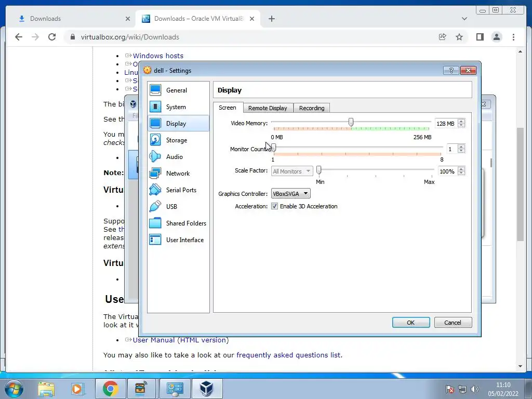Screen dimensions: 532x399
Task: Decrease Monitor Count with down arrow
Action: click(x=461, y=151)
